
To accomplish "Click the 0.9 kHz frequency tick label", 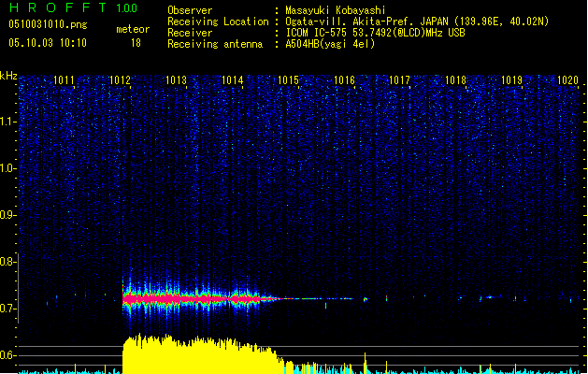I will click(7, 215).
